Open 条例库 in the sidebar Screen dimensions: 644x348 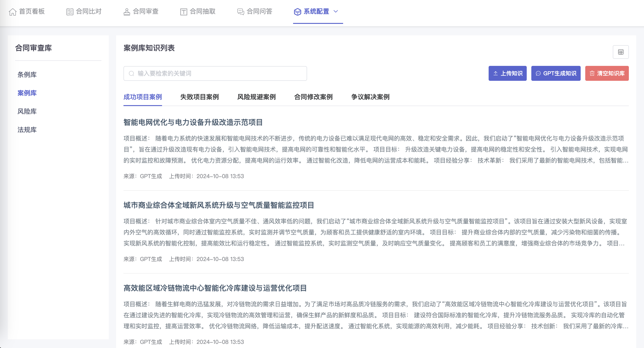pos(27,75)
